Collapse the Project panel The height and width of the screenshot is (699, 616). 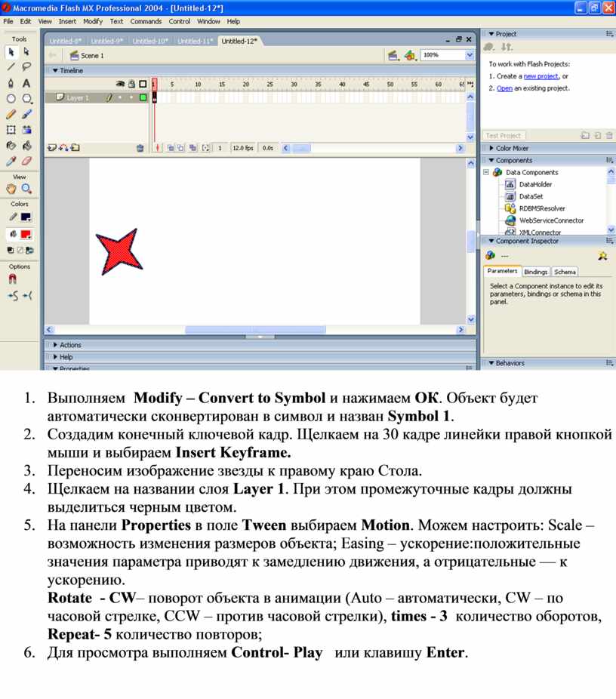tap(491, 34)
